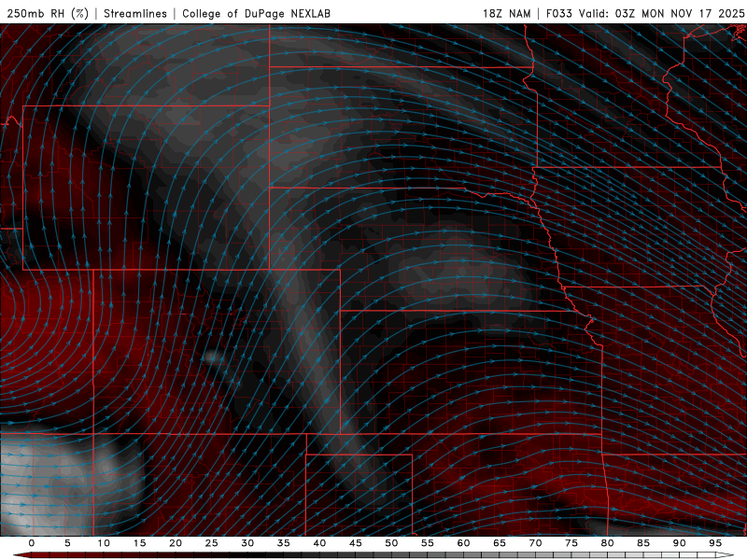Screen dimensions: 747x560
Task: Click the colorbar label "35"
Action: pyautogui.click(x=284, y=543)
